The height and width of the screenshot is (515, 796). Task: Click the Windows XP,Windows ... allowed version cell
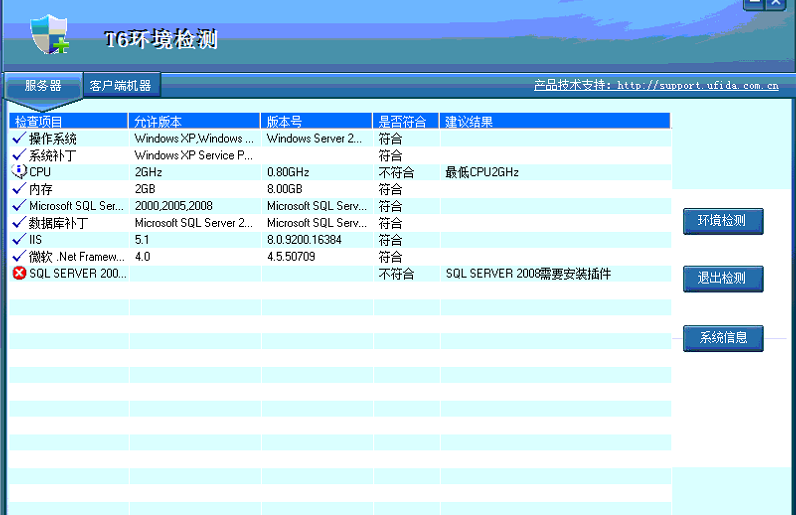click(194, 138)
